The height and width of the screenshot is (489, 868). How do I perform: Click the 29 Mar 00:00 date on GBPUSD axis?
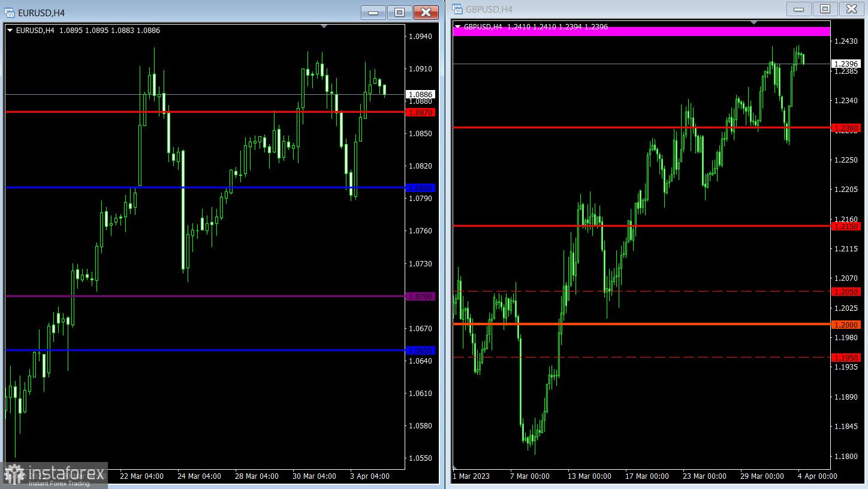pos(762,476)
